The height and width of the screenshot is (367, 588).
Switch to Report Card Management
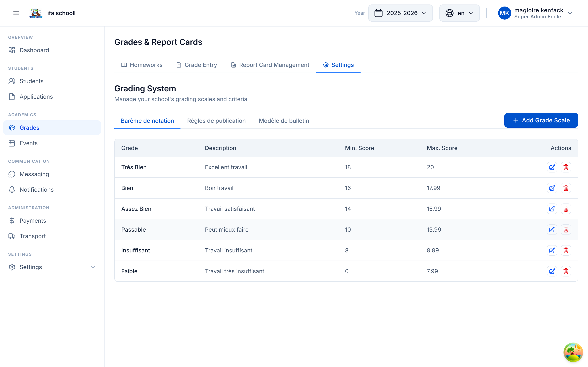coord(270,65)
